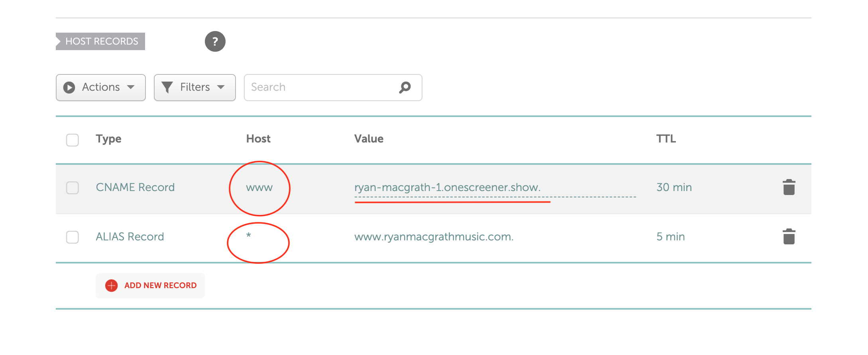Click the search magnifier icon
This screenshot has width=868, height=355.
405,87
